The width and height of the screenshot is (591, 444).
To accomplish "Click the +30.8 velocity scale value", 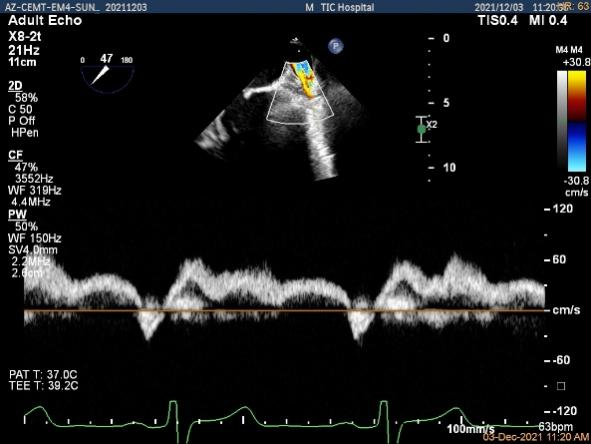I will click(576, 62).
